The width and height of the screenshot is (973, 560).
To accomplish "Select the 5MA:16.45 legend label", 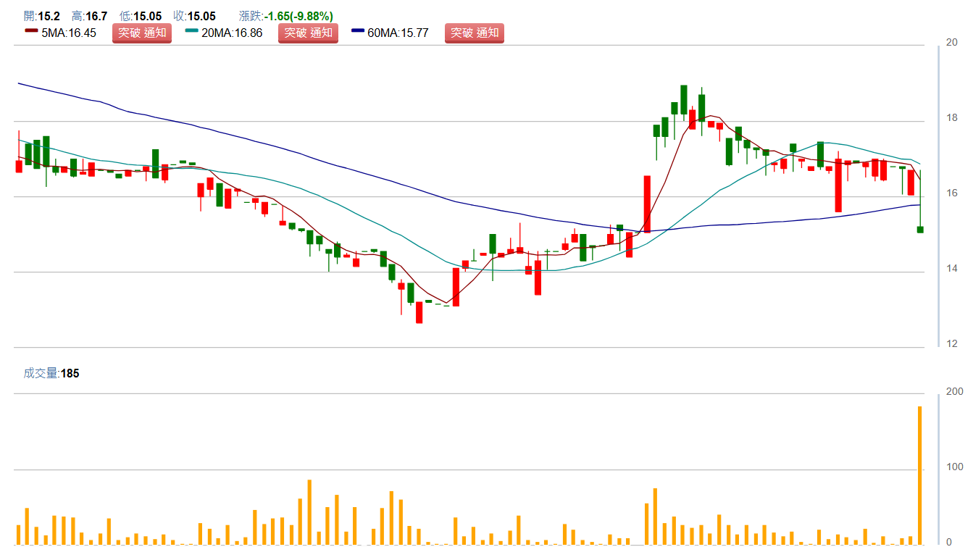I will pos(69,33).
